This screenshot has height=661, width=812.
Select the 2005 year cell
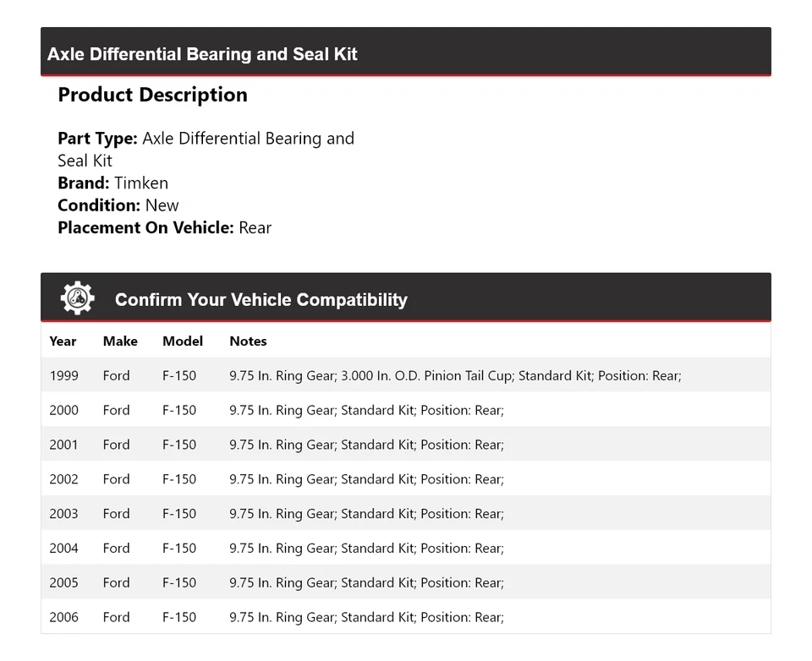pos(63,583)
